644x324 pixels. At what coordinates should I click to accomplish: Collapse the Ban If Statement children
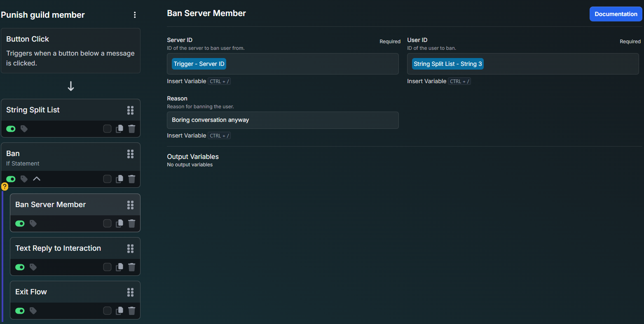point(37,179)
